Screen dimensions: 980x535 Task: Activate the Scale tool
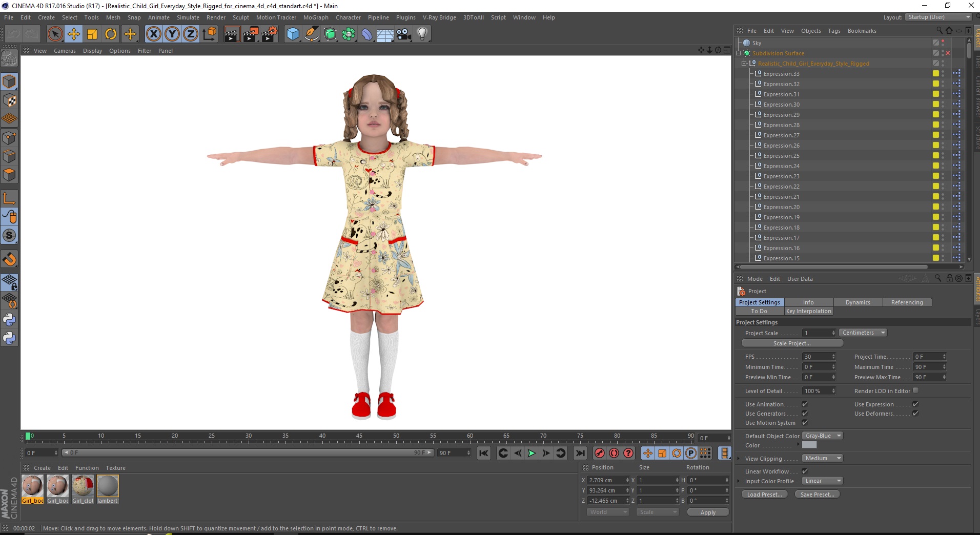click(92, 34)
